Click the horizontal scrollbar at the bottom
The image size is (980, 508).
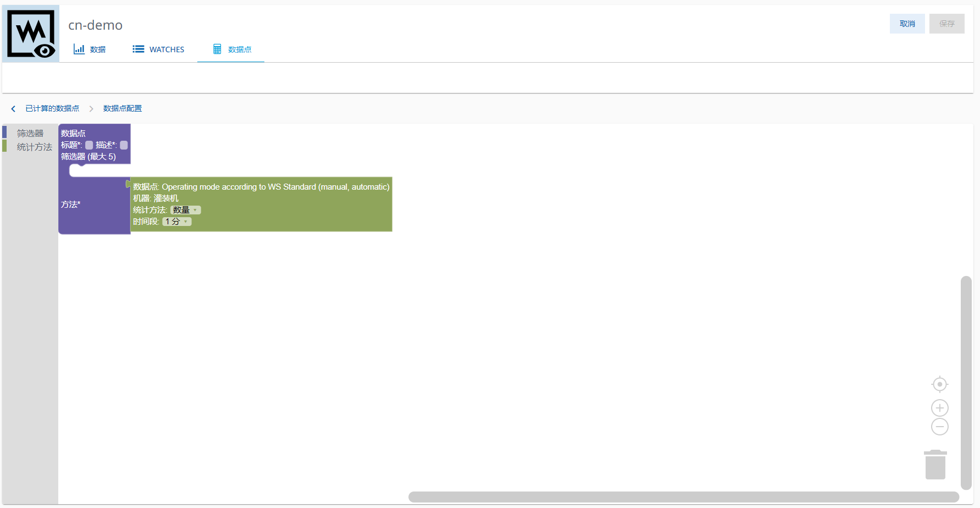pyautogui.click(x=683, y=497)
